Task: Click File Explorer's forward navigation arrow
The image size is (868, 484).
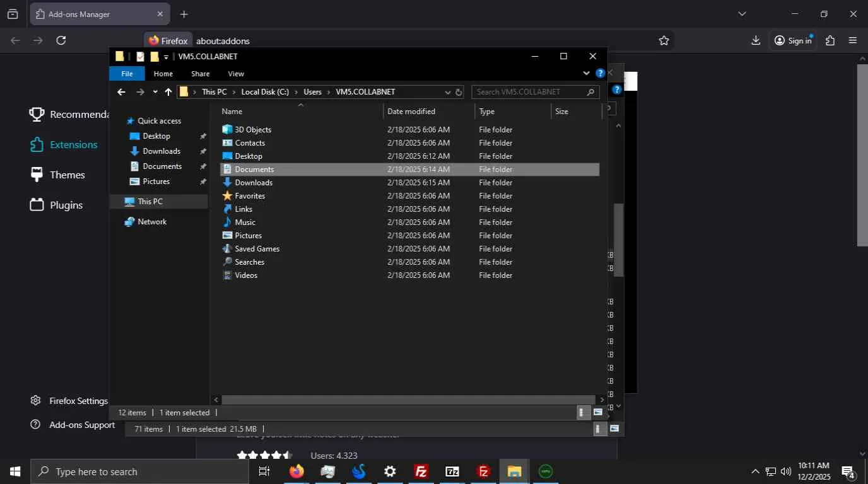Action: (140, 92)
